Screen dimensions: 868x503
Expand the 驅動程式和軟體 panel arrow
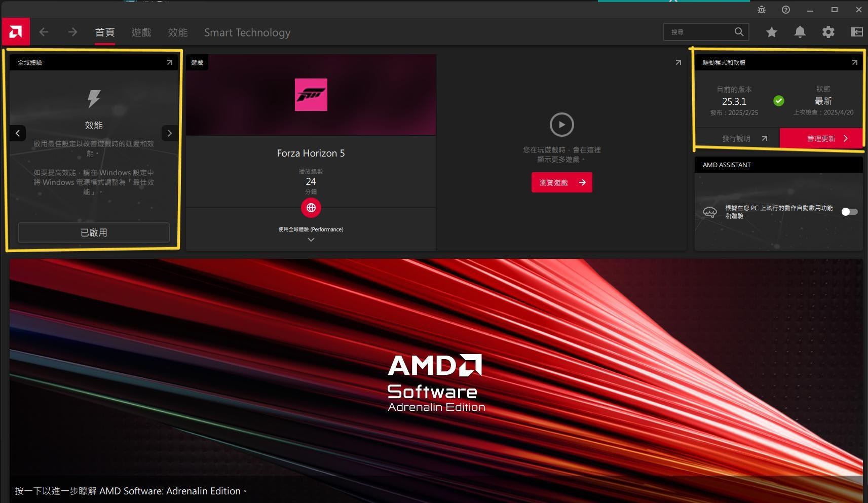854,62
